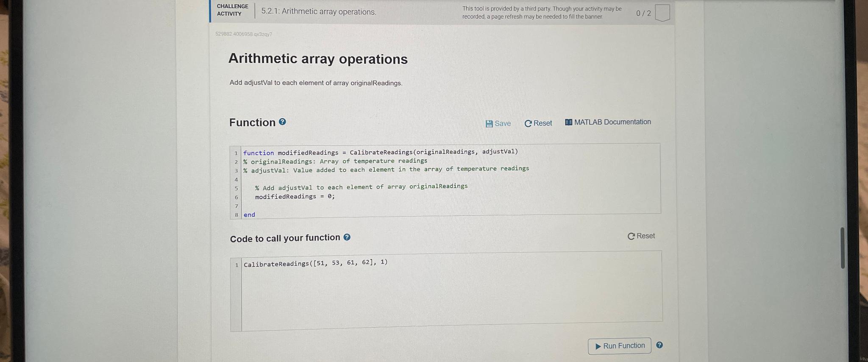Click the 'Arithmetic array operations' heading
868x362 pixels.
point(318,58)
